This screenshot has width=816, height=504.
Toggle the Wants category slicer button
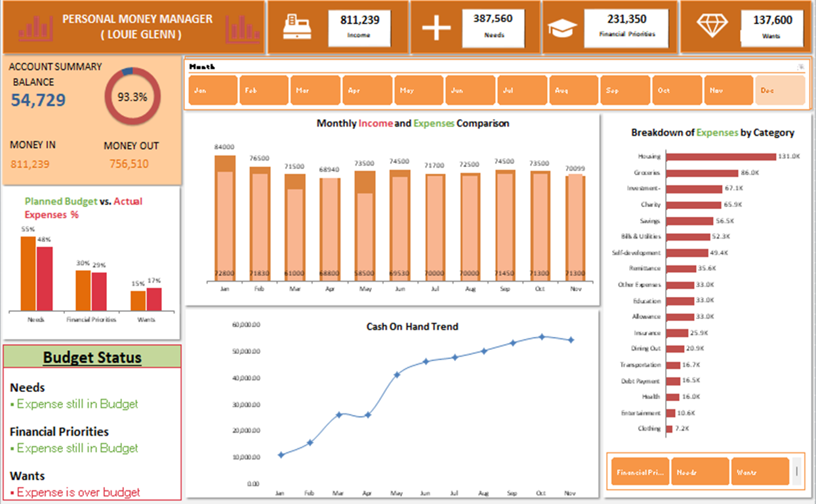click(x=760, y=471)
